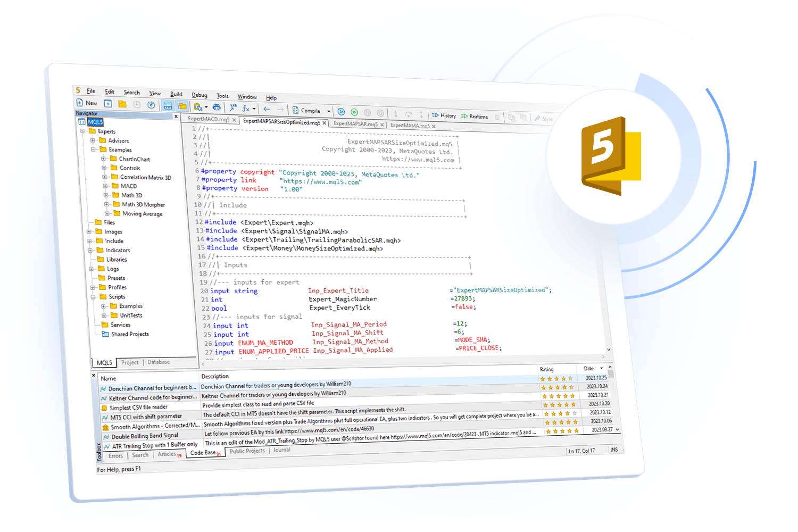Open the Articles tab in Toolbox

point(167,454)
